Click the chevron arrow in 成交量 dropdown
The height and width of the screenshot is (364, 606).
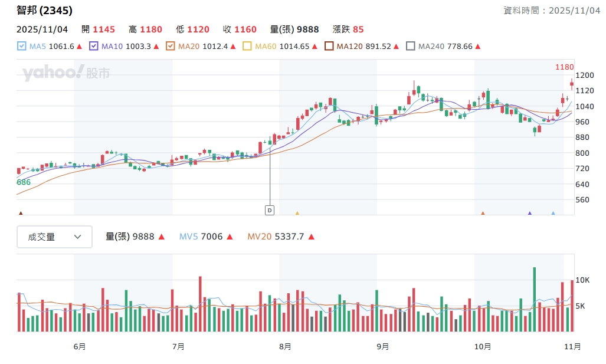pos(77,237)
